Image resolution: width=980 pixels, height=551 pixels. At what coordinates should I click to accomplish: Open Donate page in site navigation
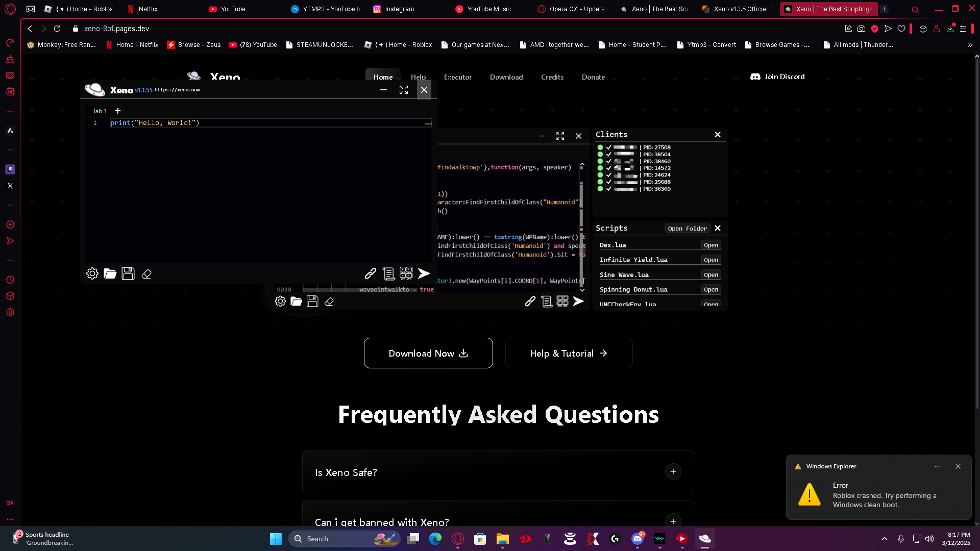(x=593, y=77)
